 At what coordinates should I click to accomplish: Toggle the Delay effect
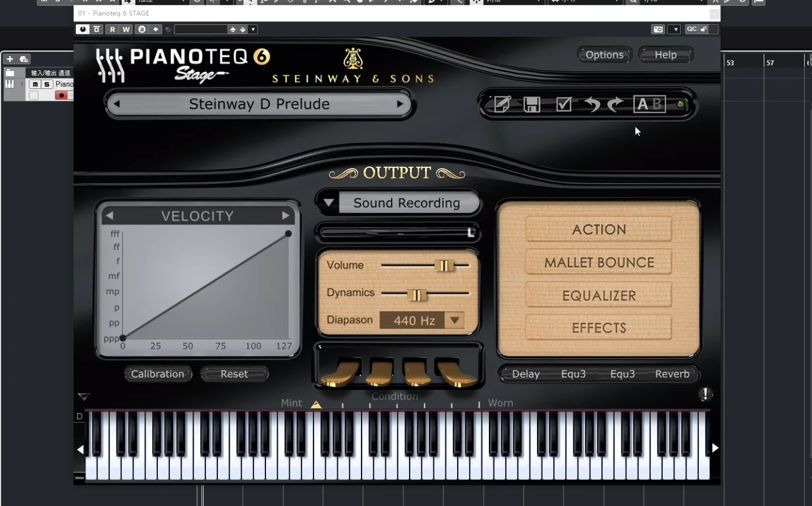526,374
